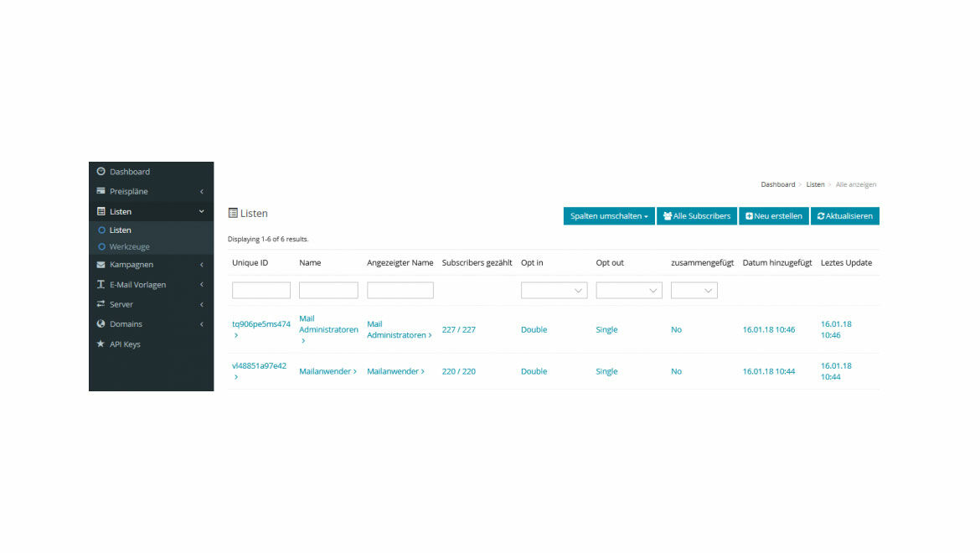The width and height of the screenshot is (980, 553).
Task: Open list ID tq906pe5ms474 link
Action: tap(260, 323)
